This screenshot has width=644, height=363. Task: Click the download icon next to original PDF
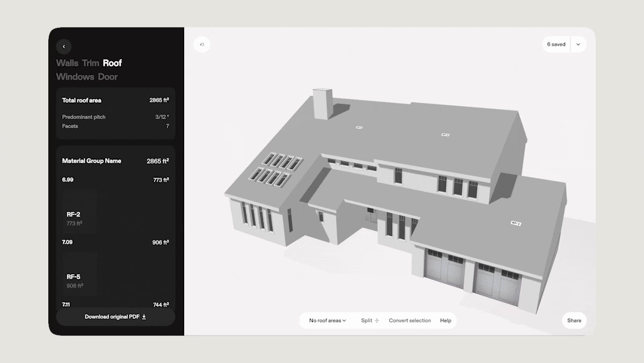pyautogui.click(x=145, y=316)
